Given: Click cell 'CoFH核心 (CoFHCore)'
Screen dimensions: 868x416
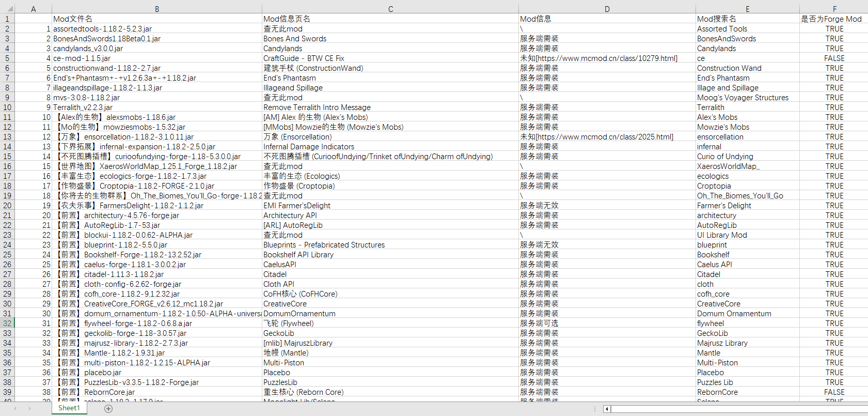Looking at the screenshot, I should [390, 294].
